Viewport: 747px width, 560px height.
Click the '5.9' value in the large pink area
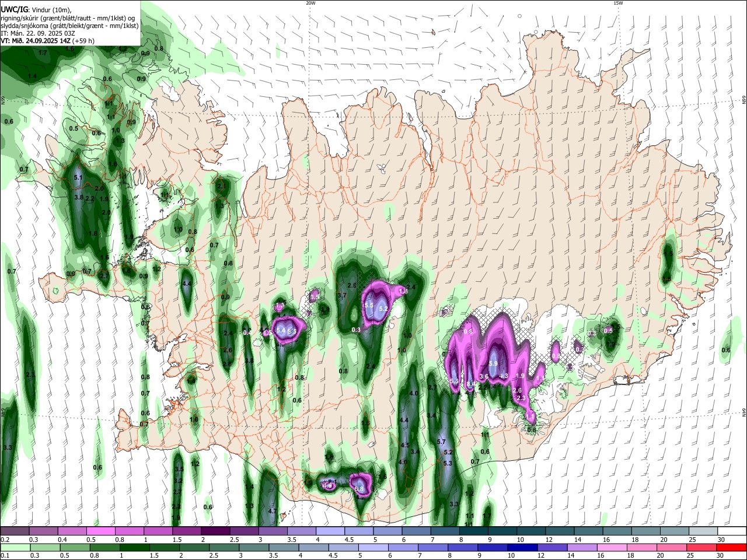tap(493, 363)
